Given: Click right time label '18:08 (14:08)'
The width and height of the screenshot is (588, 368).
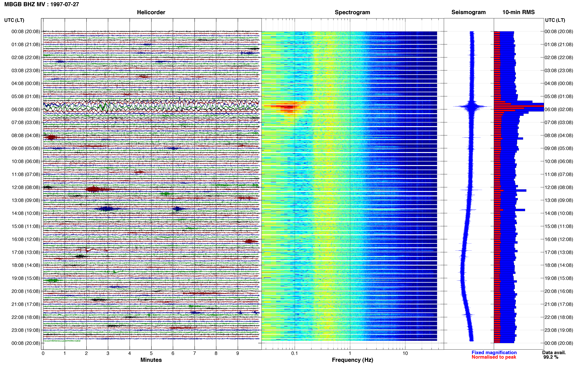Looking at the screenshot, I should tap(559, 265).
